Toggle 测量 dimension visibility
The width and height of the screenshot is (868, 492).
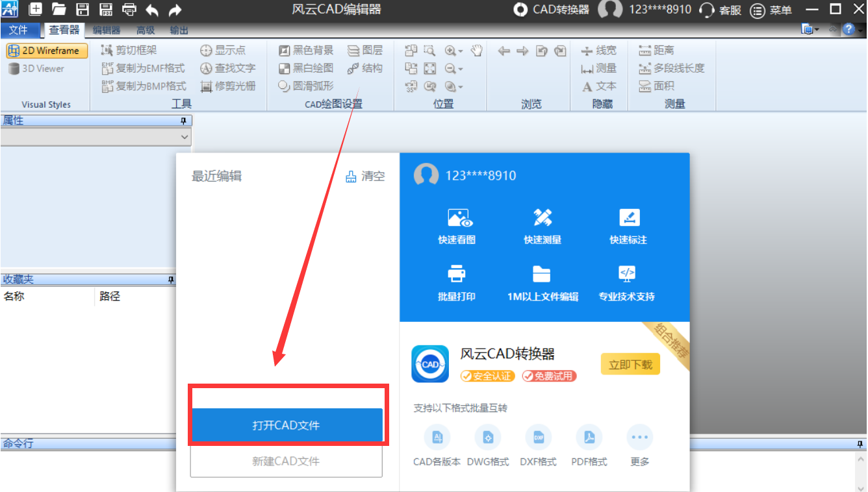598,68
